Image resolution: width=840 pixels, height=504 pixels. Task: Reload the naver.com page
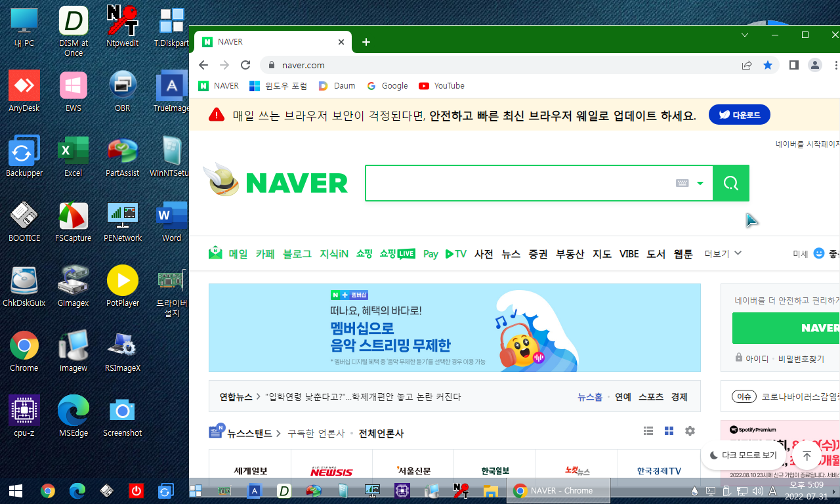click(x=245, y=65)
